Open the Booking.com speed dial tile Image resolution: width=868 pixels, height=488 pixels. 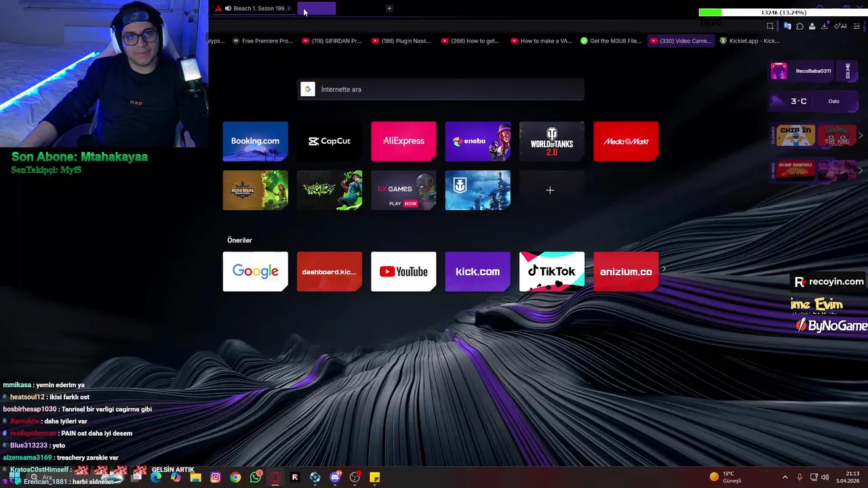[x=255, y=141]
